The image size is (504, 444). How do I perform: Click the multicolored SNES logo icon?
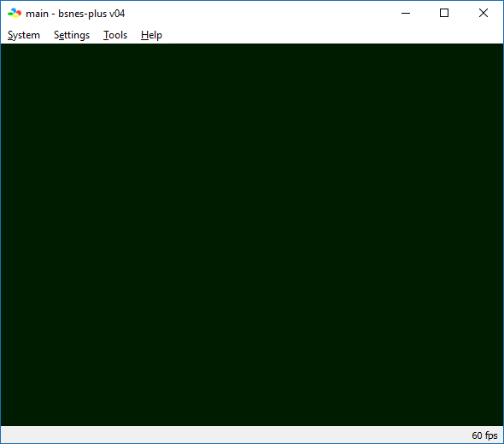click(15, 13)
